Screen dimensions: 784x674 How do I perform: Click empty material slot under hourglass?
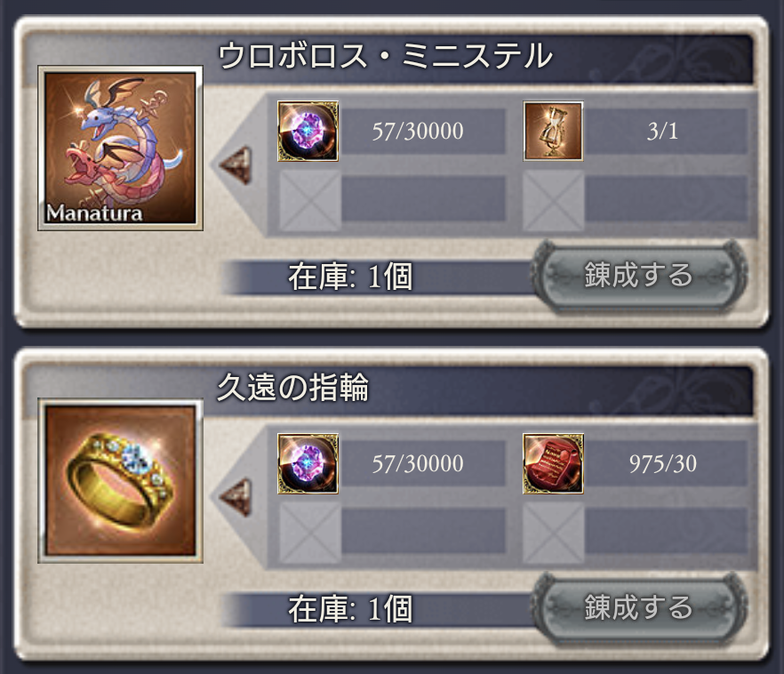tap(554, 200)
